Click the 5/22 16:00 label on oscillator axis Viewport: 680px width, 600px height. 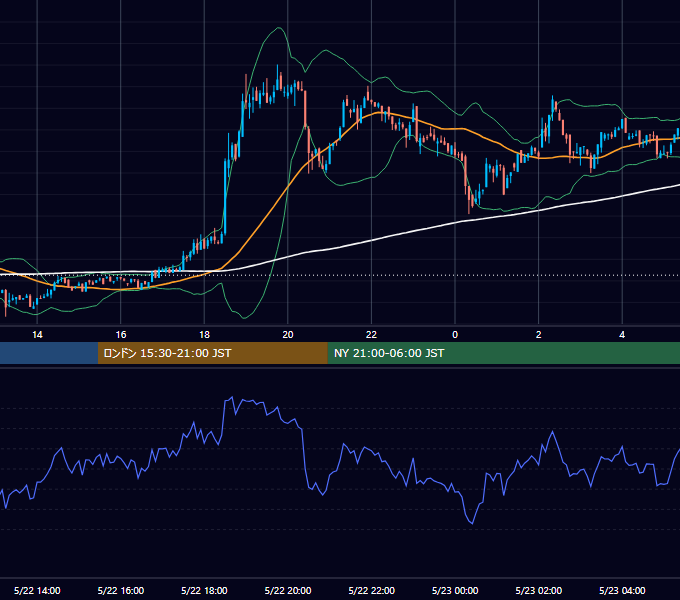tap(121, 590)
